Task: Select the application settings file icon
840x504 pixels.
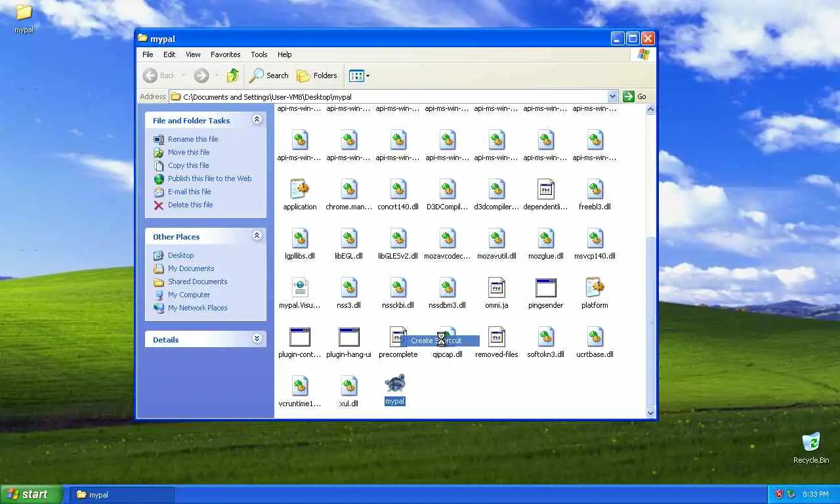Action: 300,189
